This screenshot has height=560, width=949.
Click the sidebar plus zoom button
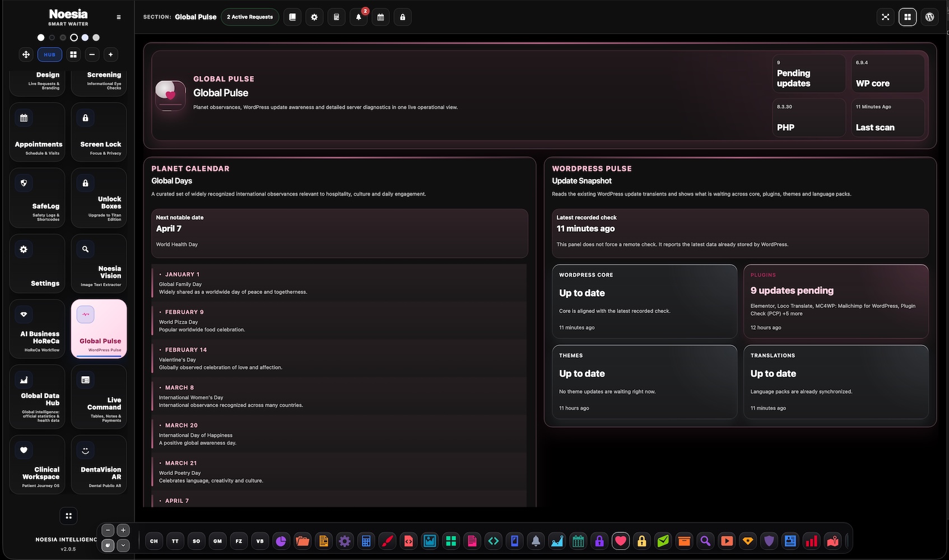point(111,54)
